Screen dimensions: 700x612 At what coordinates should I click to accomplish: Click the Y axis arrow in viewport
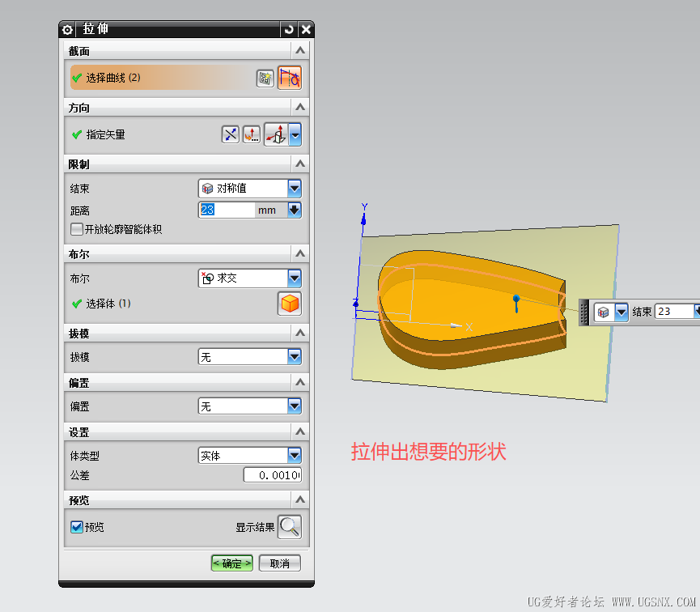363,219
